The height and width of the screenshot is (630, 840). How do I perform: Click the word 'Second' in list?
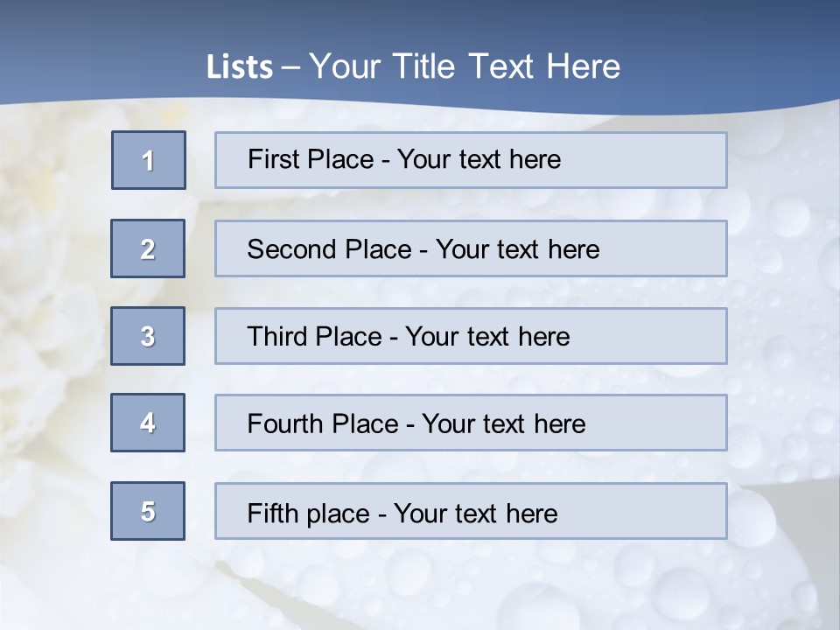pos(292,249)
